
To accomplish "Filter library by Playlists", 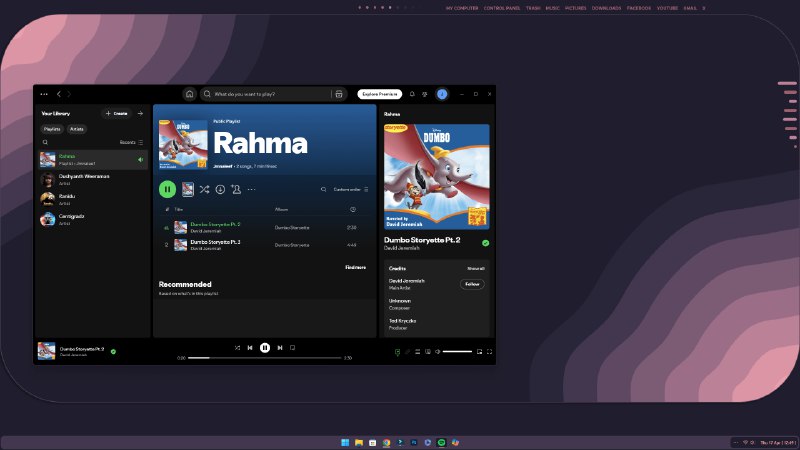I will pos(52,129).
